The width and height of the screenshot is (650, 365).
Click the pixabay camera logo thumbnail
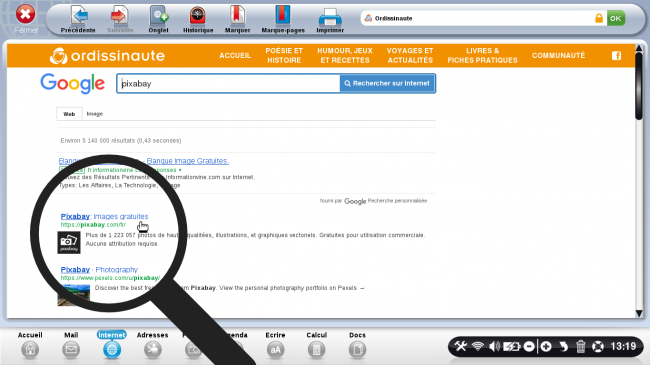coord(69,243)
